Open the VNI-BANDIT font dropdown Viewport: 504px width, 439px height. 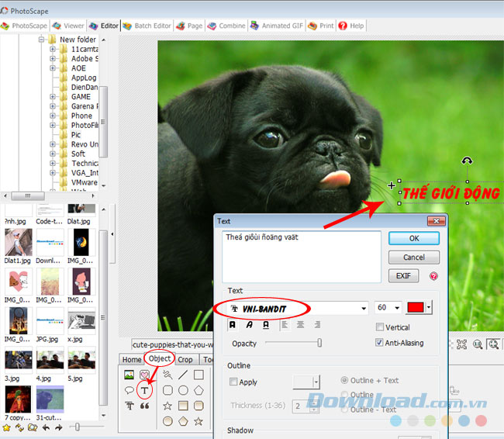364,308
